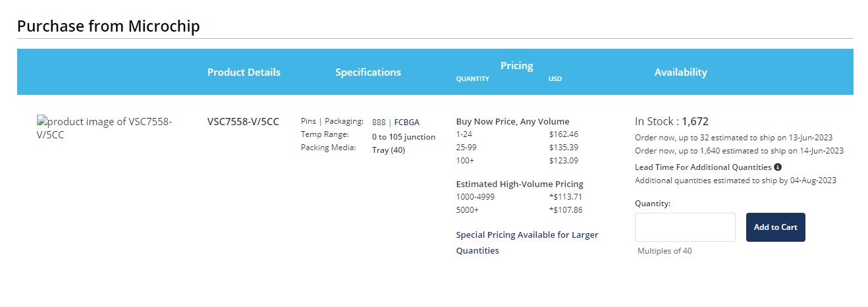Screen dimensions: 868x307
Task: Focus the Quantity input field
Action: pyautogui.click(x=685, y=227)
